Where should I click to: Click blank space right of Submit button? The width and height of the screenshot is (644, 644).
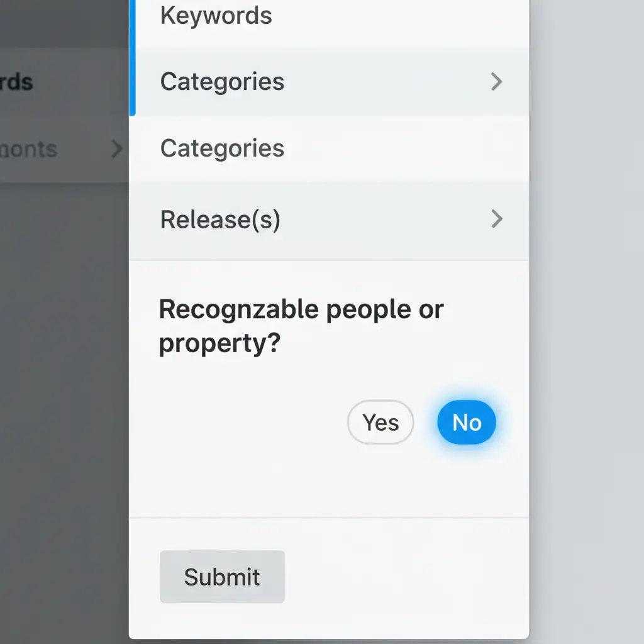coord(402,577)
